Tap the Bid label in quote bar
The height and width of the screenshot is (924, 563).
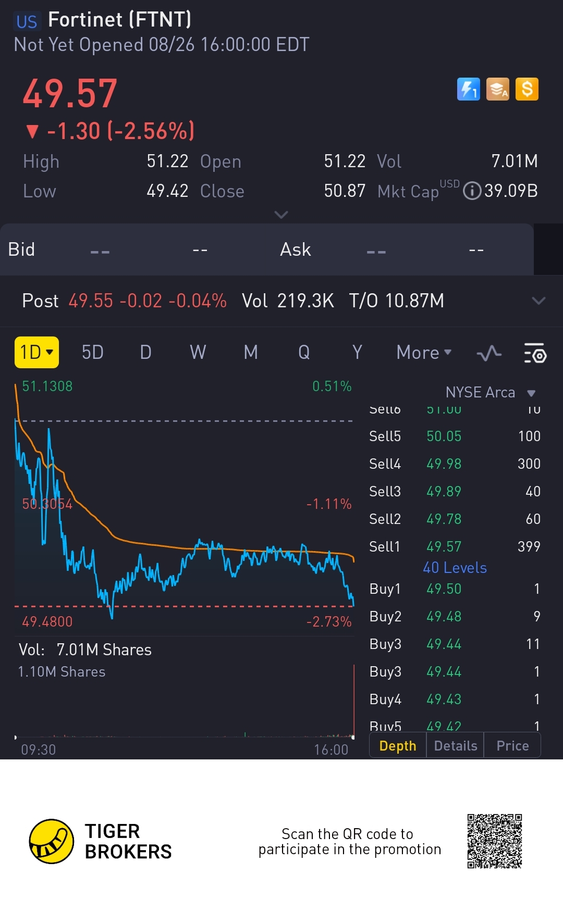(x=21, y=249)
